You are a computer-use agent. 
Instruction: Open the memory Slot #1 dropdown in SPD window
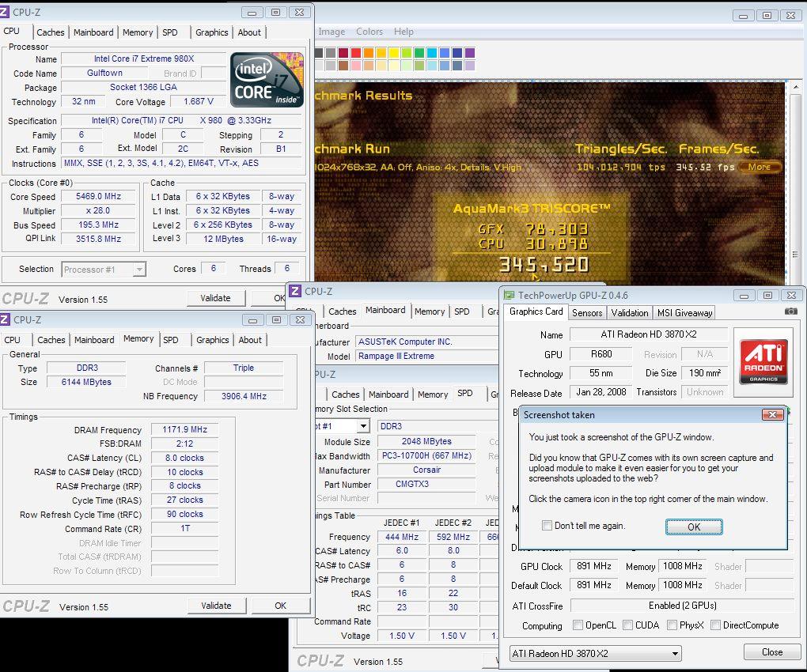(x=363, y=425)
